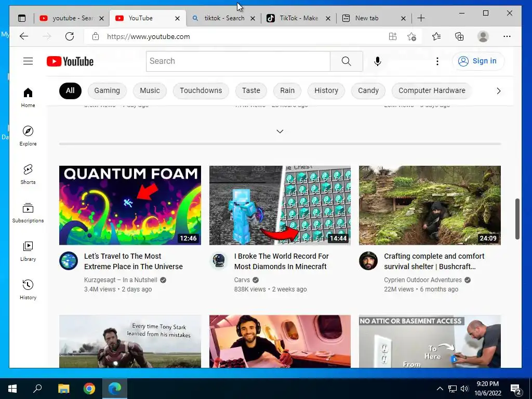Open History in the sidebar

28,289
